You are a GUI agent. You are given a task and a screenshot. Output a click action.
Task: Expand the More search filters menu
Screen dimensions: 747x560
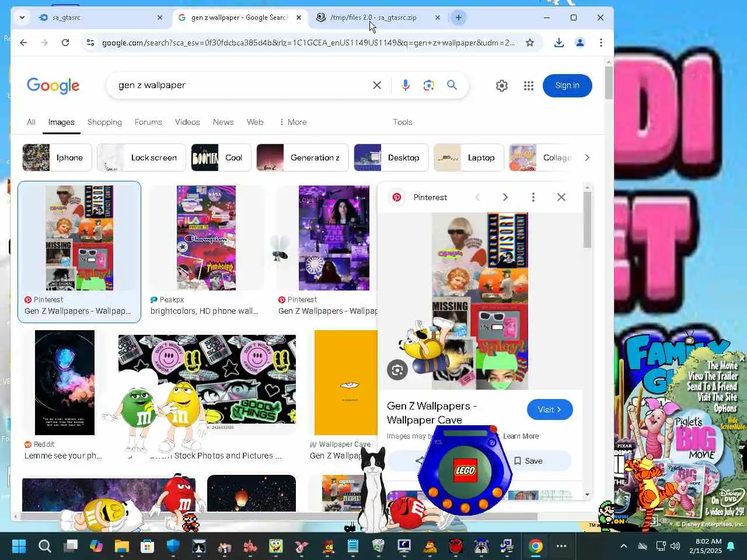coord(294,122)
